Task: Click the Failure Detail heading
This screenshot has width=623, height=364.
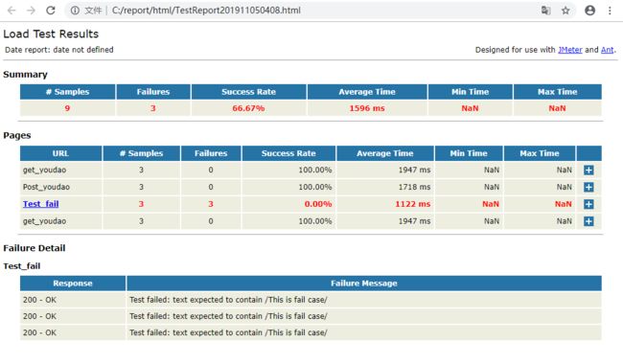Action: 35,248
